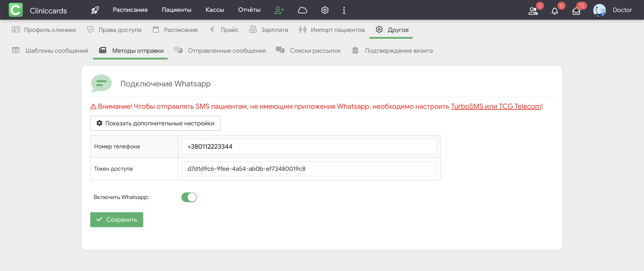The image size is (644, 271).
Task: Open Списки рассылок subtab
Action: (308, 50)
